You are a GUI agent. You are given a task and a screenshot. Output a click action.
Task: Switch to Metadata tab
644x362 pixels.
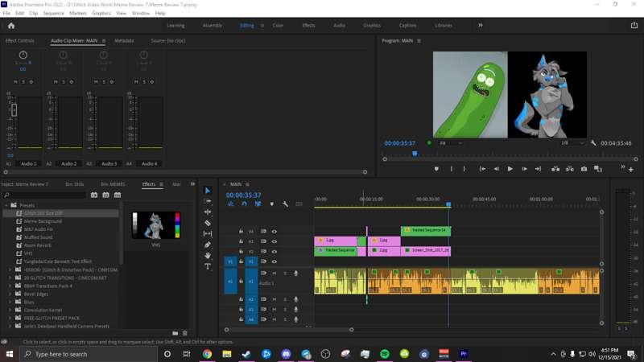124,41
